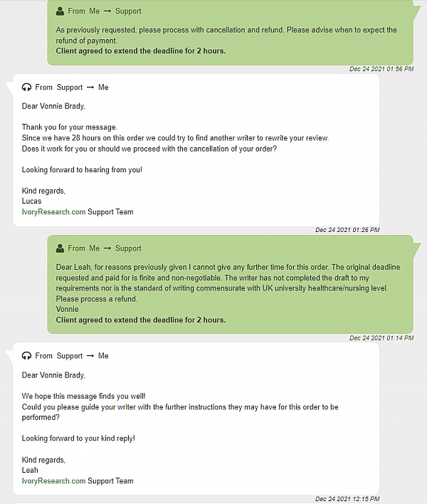The image size is (427, 504).
Task: Click the bold deadline note below Vonnie's signature
Action: [x=141, y=320]
